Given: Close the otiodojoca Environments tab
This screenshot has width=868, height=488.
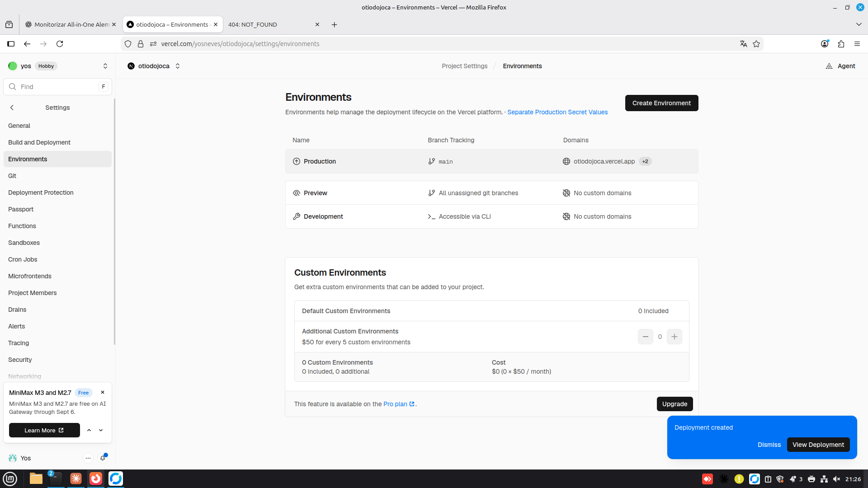Looking at the screenshot, I should (216, 24).
